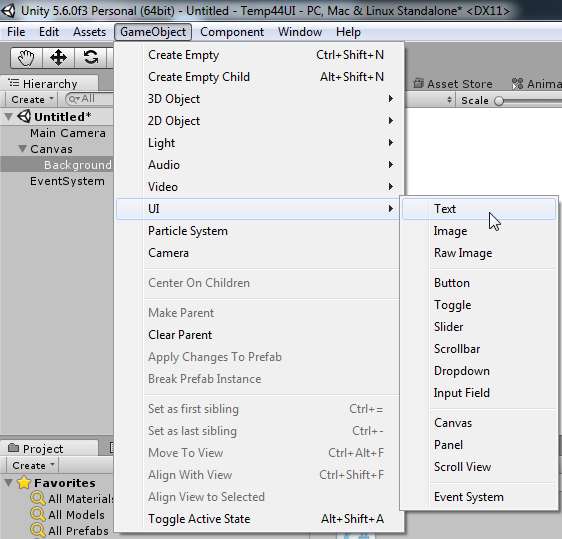Viewport: 562px width, 539px height.
Task: Open the Asset Store tab
Action: click(453, 84)
